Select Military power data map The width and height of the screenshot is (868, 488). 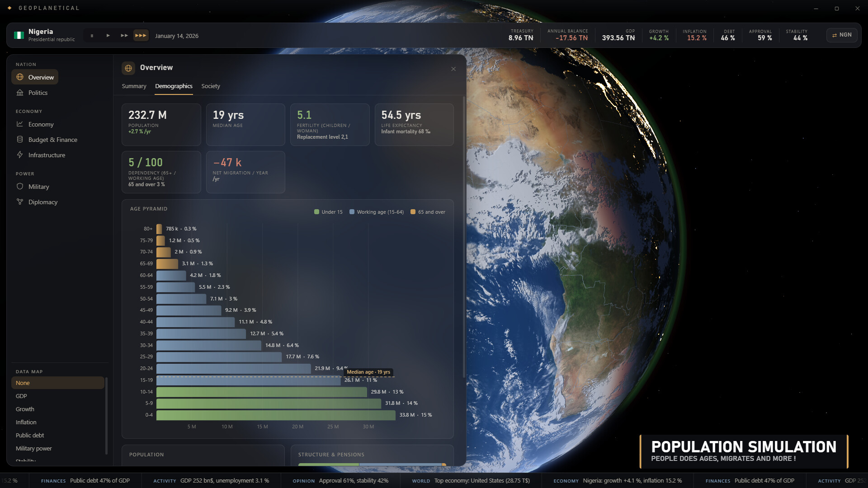point(58,449)
